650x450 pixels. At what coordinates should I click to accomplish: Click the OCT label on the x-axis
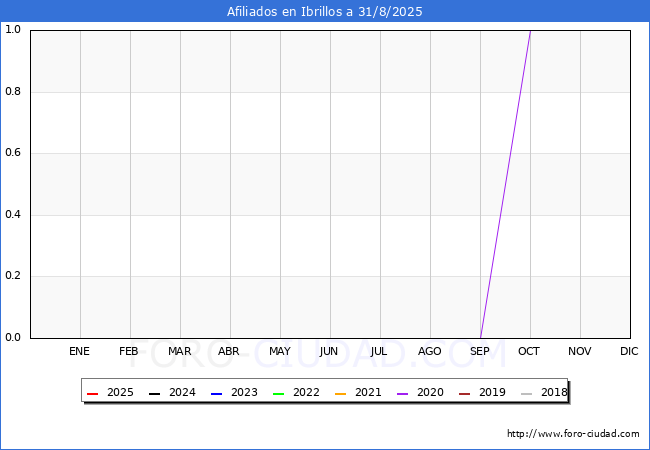[530, 352]
